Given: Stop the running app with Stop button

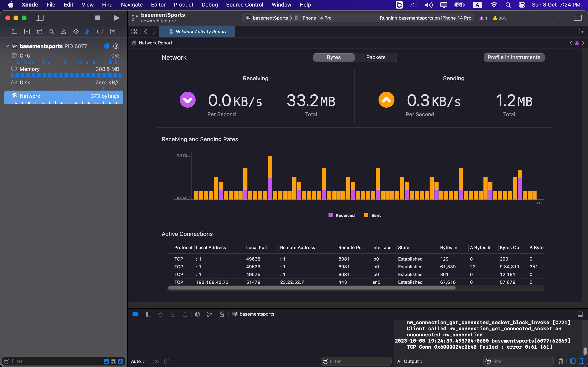Looking at the screenshot, I should (x=97, y=18).
